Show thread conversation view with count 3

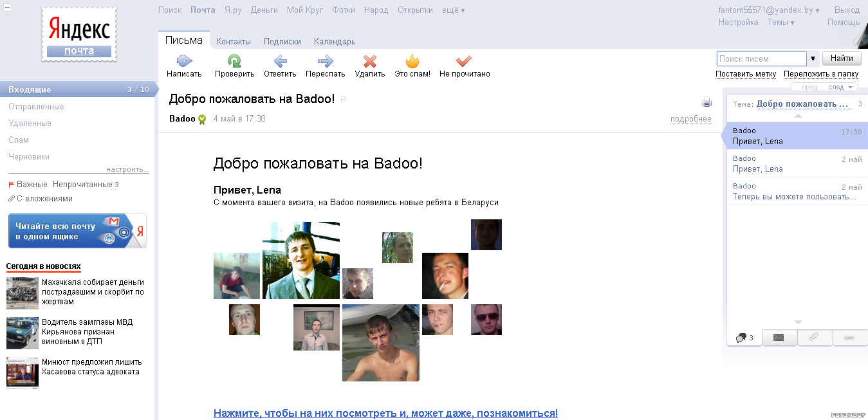[744, 338]
